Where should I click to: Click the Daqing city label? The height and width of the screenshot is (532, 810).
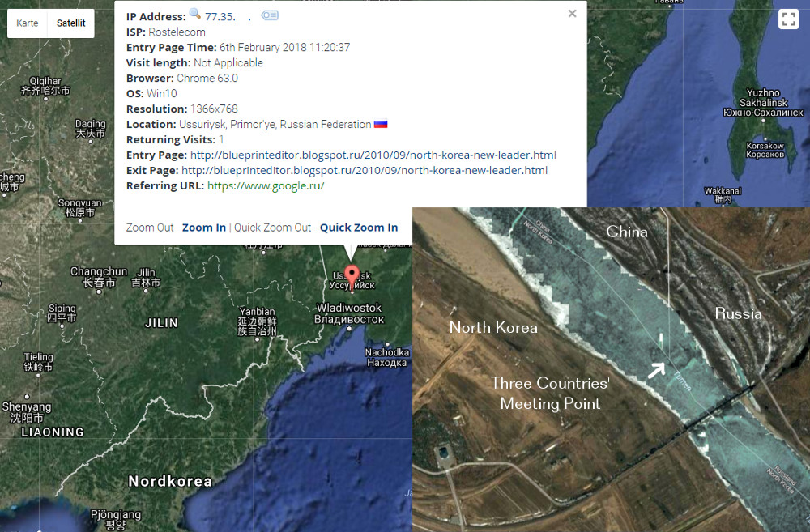tap(91, 129)
